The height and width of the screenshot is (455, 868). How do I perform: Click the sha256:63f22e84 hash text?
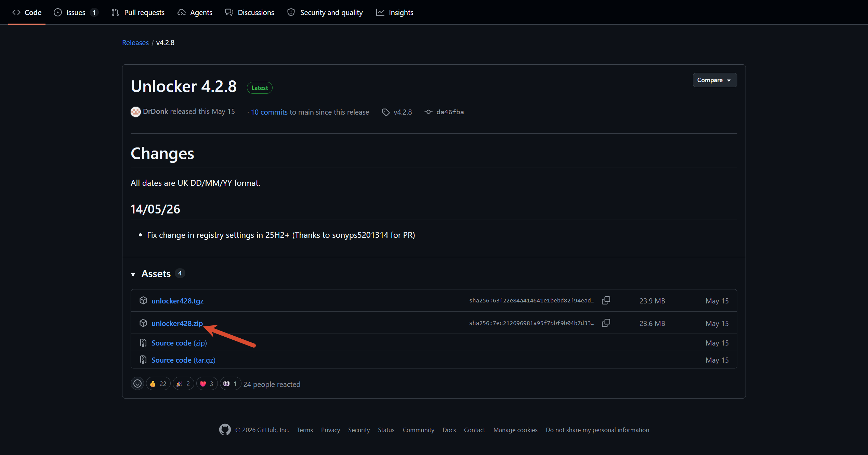click(532, 300)
